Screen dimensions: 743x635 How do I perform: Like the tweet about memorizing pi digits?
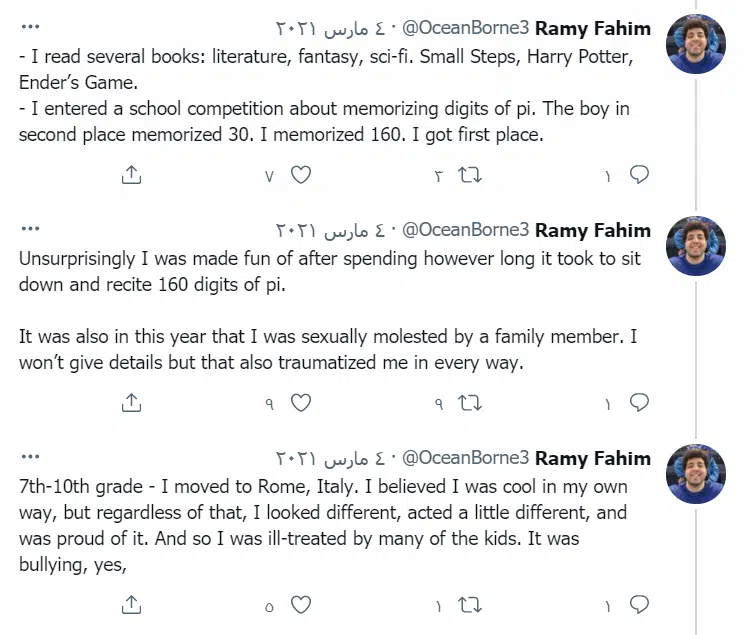click(301, 175)
